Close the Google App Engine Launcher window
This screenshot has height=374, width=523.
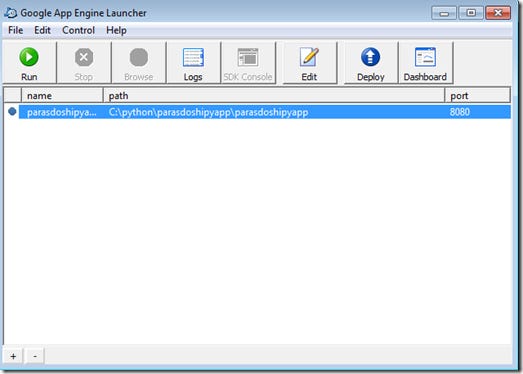[498, 13]
